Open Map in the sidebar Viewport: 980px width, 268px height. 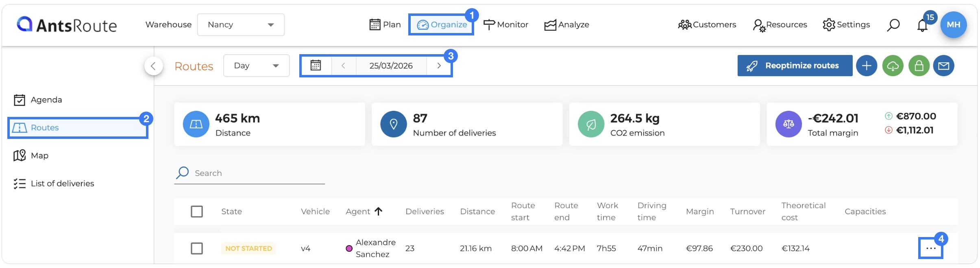coord(31,156)
